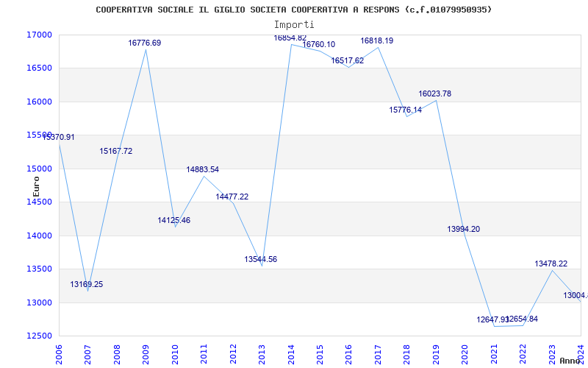Click the 2019 x-axis year label
Viewport: 588px width, 368px height.
436,354
